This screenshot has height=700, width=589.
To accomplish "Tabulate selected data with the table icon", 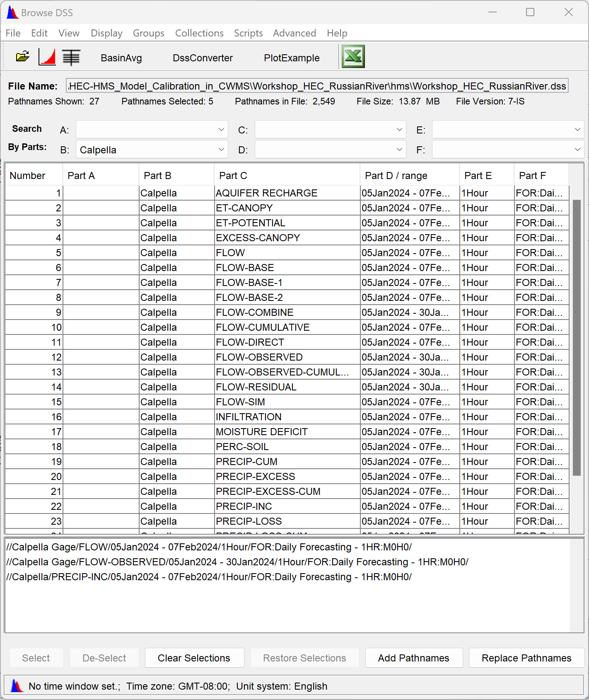I will (71, 57).
